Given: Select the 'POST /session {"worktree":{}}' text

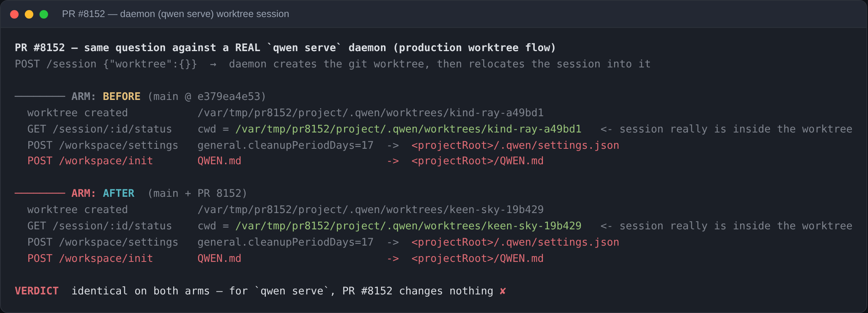Looking at the screenshot, I should point(106,64).
